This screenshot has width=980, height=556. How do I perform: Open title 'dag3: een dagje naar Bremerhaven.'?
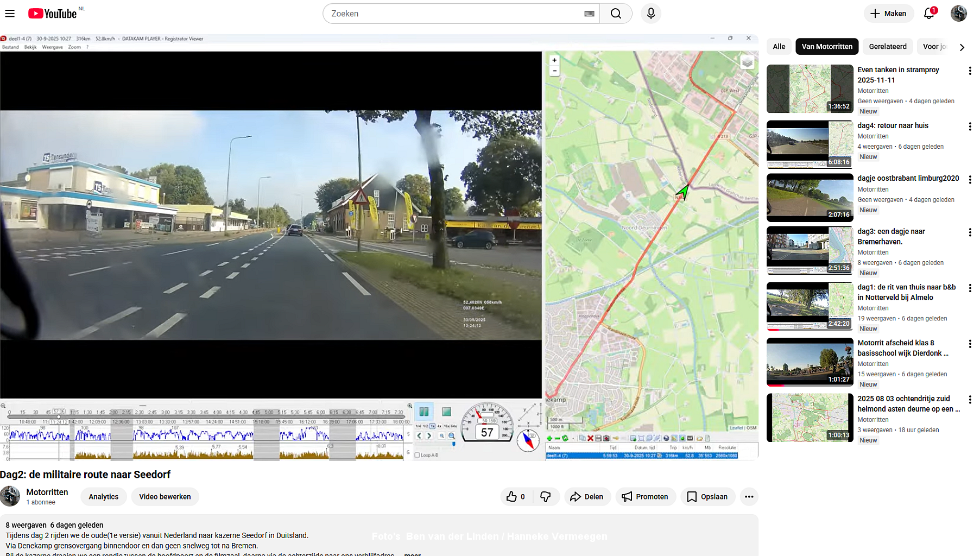(891, 237)
